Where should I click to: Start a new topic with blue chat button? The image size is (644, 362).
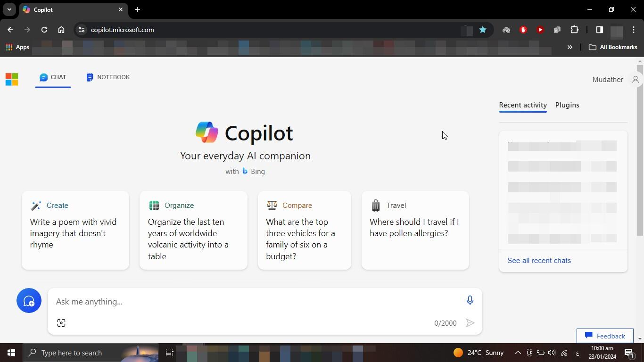(29, 301)
